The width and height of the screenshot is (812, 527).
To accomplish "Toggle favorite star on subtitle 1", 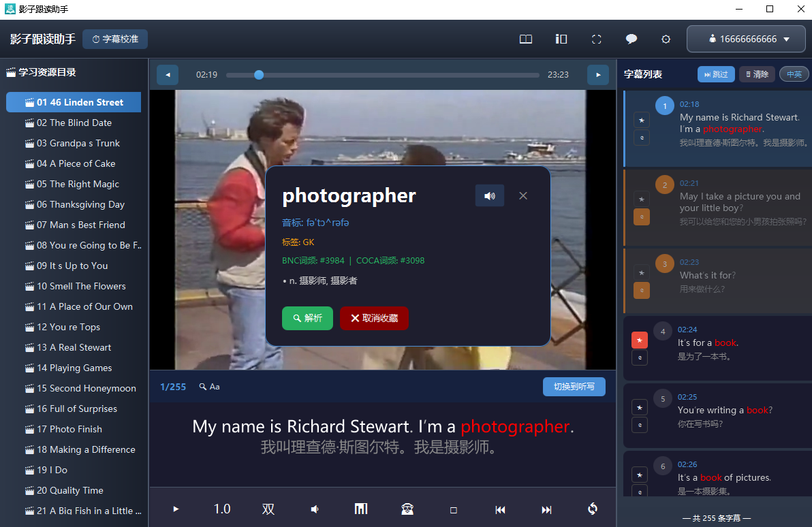I will (642, 120).
